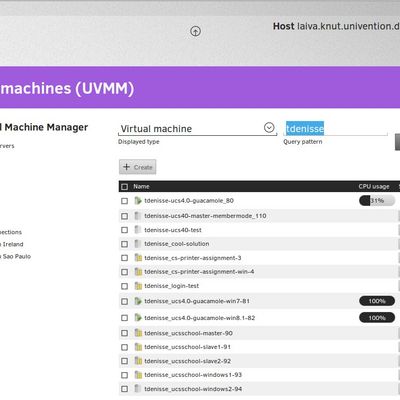Click the 31% CPU usage bar
Screen dimensions: 400x400
[x=377, y=201]
